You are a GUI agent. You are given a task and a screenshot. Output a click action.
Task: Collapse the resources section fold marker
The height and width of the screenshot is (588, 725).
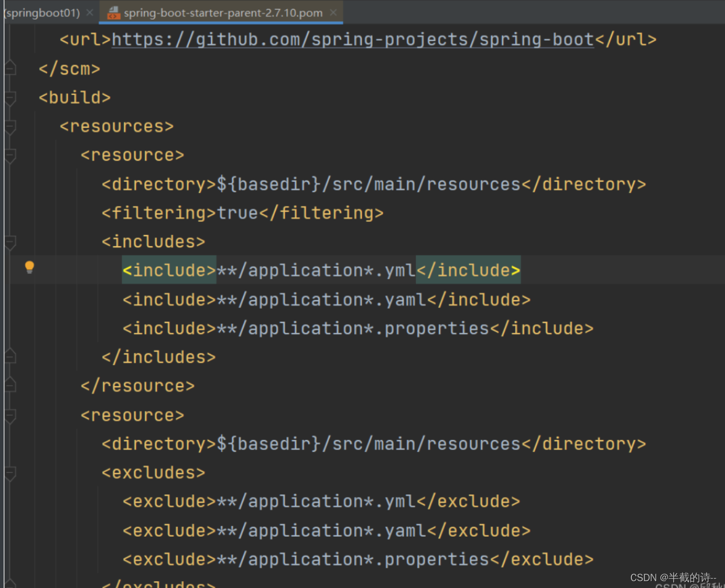pos(11,126)
